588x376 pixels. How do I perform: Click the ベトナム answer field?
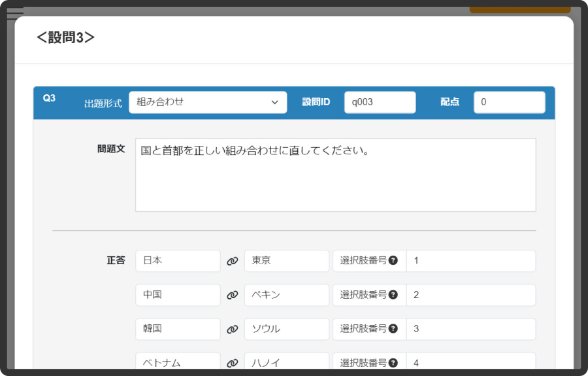click(178, 360)
